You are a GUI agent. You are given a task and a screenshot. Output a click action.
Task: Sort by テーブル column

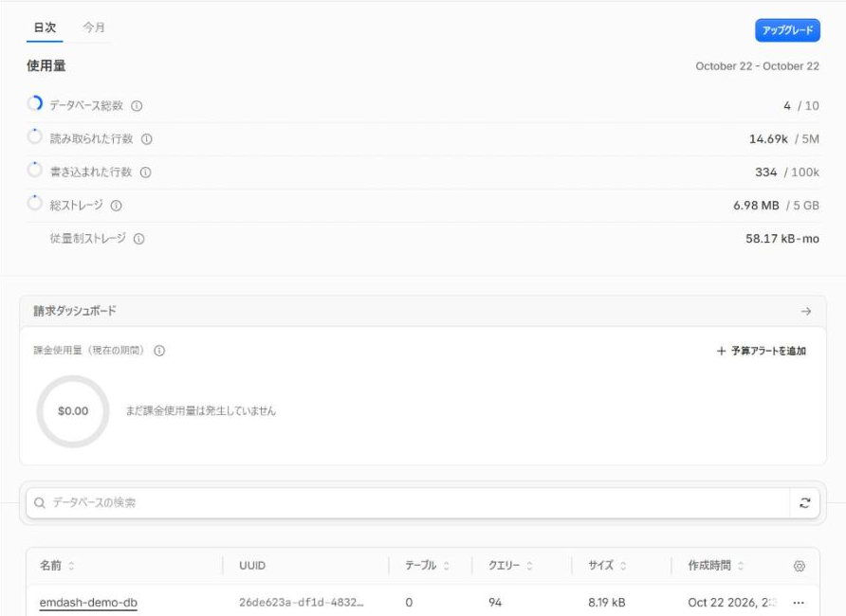(x=428, y=566)
